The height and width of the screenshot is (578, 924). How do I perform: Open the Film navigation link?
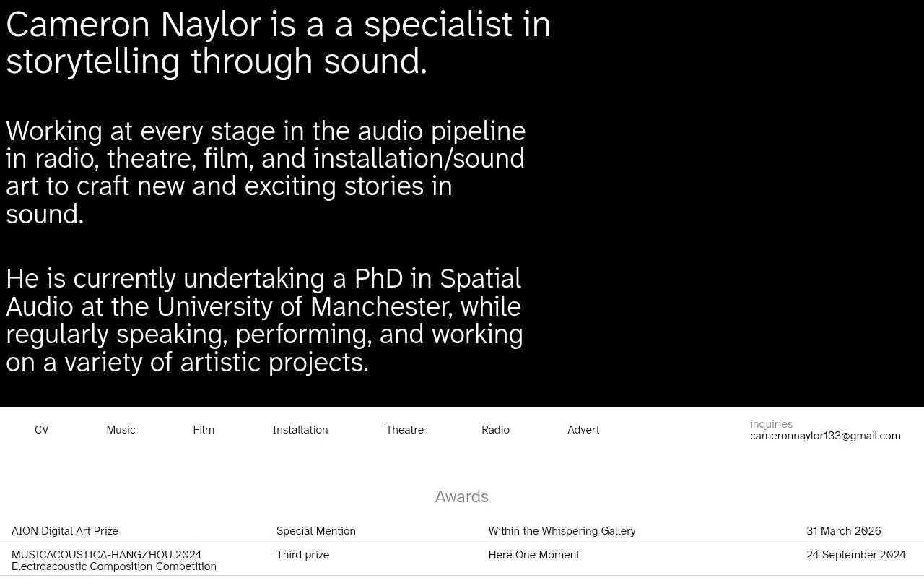tap(204, 430)
